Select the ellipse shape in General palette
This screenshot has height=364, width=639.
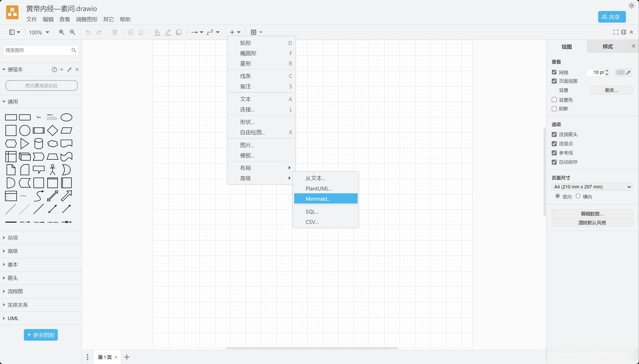click(66, 117)
